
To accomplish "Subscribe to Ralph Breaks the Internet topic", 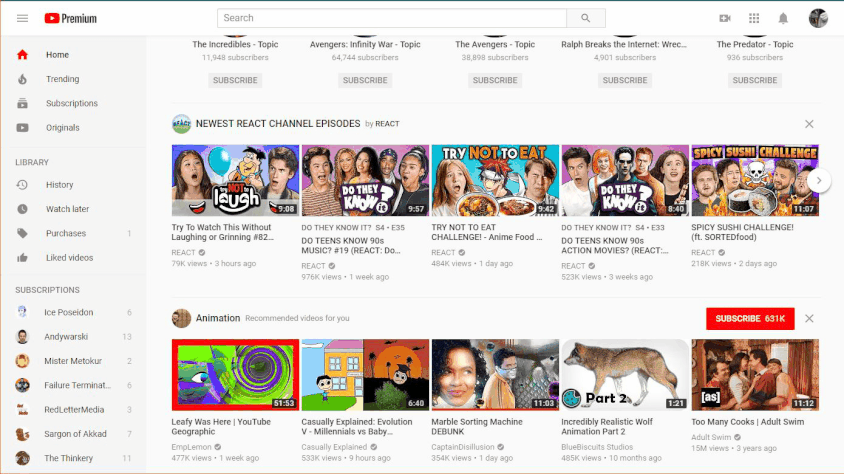I will 624,80.
